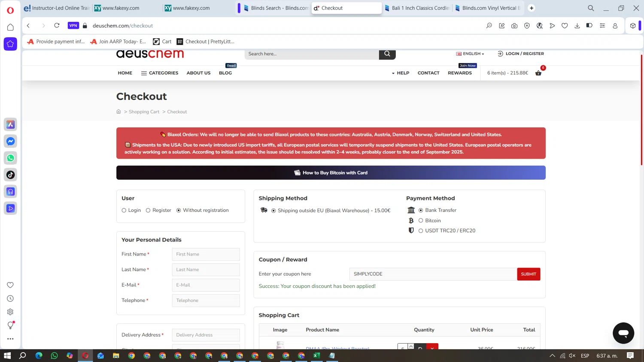Select the Login user option
Image resolution: width=644 pixels, height=362 pixels.
[x=124, y=211]
